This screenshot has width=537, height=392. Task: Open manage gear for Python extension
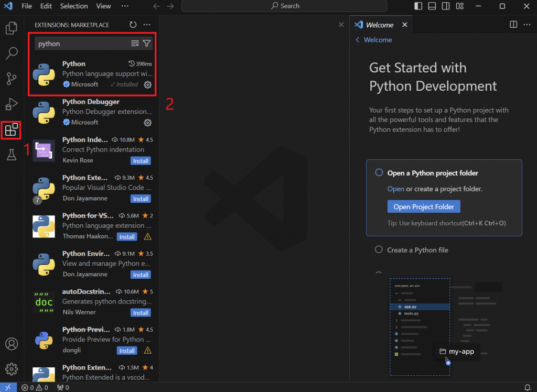[147, 84]
